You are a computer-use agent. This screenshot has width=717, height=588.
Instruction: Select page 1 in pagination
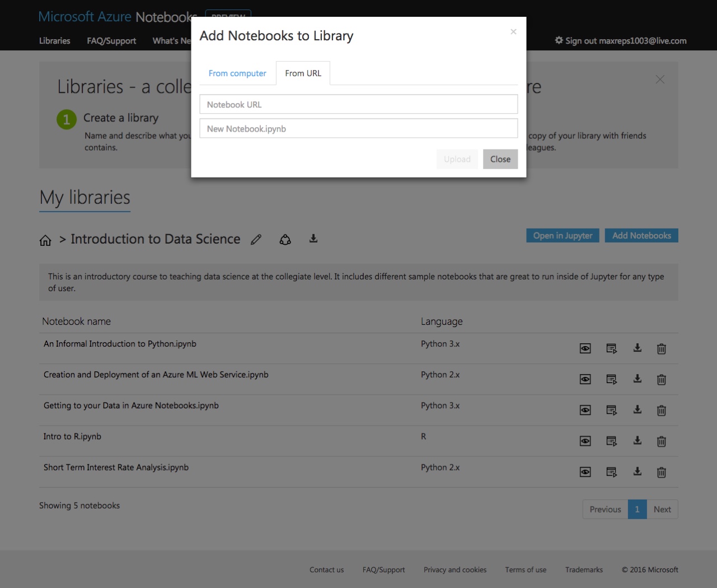click(637, 510)
